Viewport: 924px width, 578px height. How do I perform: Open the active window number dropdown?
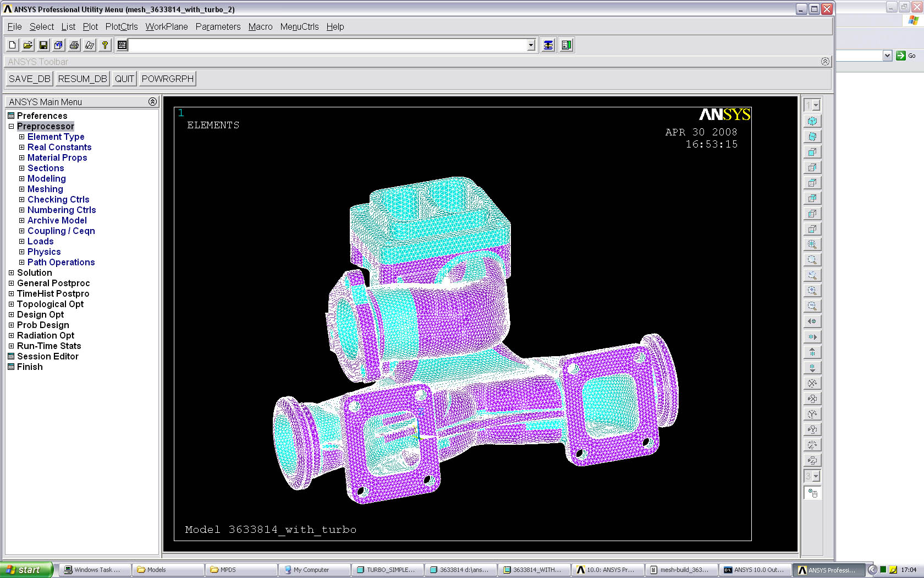812,105
